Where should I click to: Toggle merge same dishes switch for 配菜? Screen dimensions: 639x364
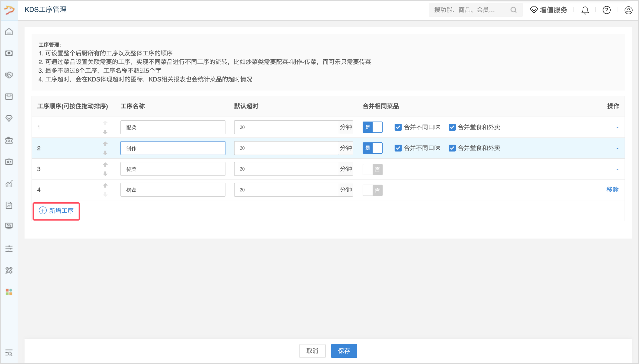[x=372, y=127]
